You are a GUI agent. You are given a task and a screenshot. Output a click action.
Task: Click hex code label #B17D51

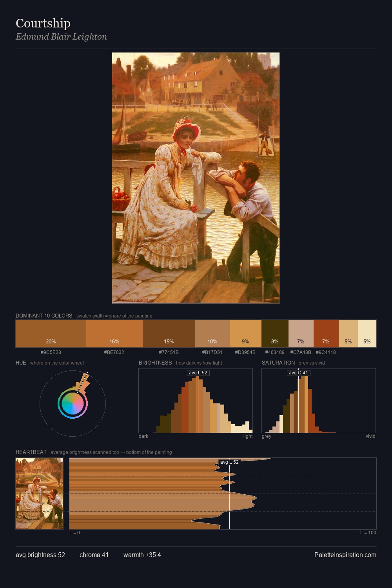pyautogui.click(x=212, y=352)
